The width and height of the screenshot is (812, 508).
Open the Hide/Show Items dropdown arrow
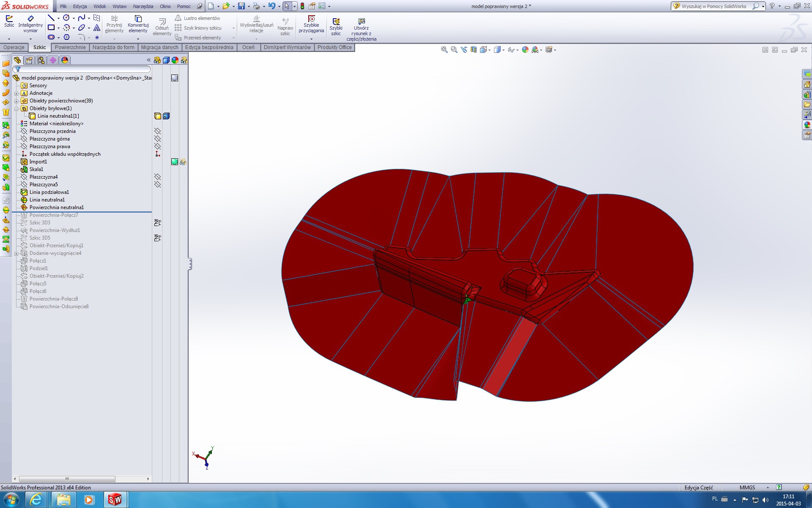tap(517, 50)
